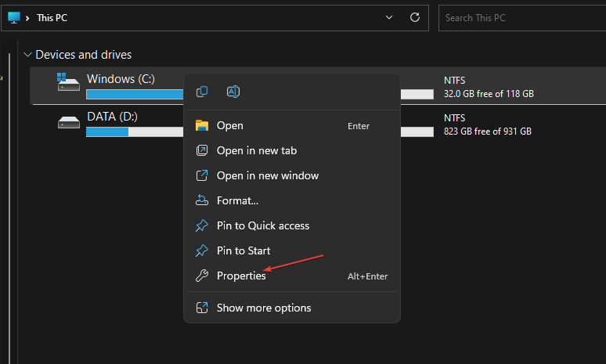Click the Search This PC field

(522, 18)
